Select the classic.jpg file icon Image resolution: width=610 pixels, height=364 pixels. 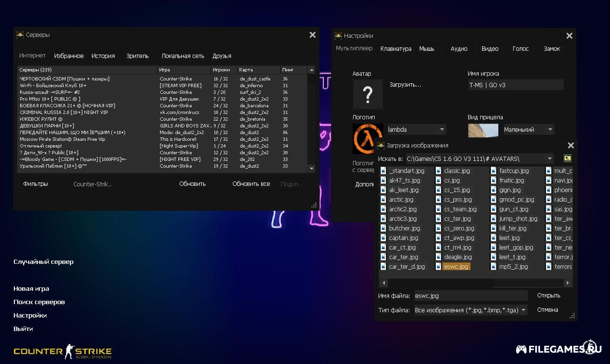[438, 171]
